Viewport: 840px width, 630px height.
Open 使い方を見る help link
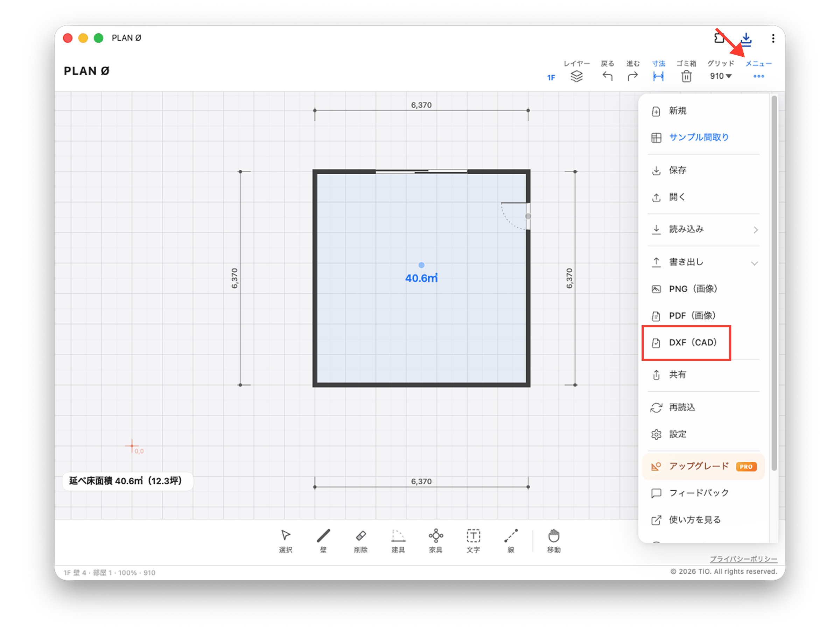coord(703,520)
